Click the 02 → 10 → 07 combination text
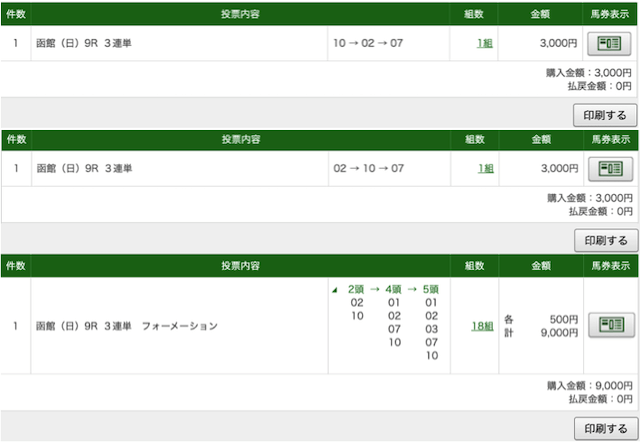This screenshot has height=444, width=640. [369, 169]
